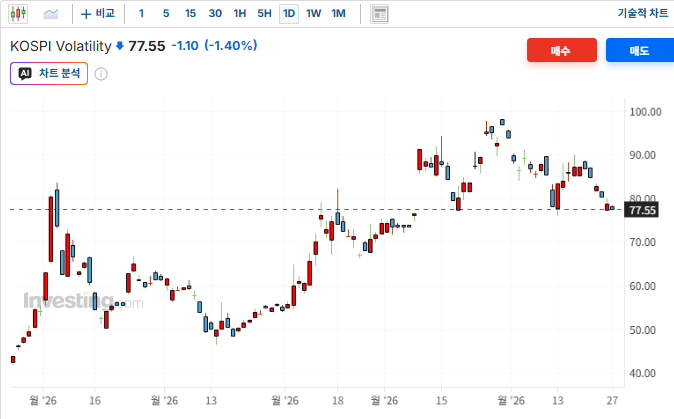Select the 15 minute interval
Viewport: 674px width, 419px height.
pyautogui.click(x=190, y=14)
